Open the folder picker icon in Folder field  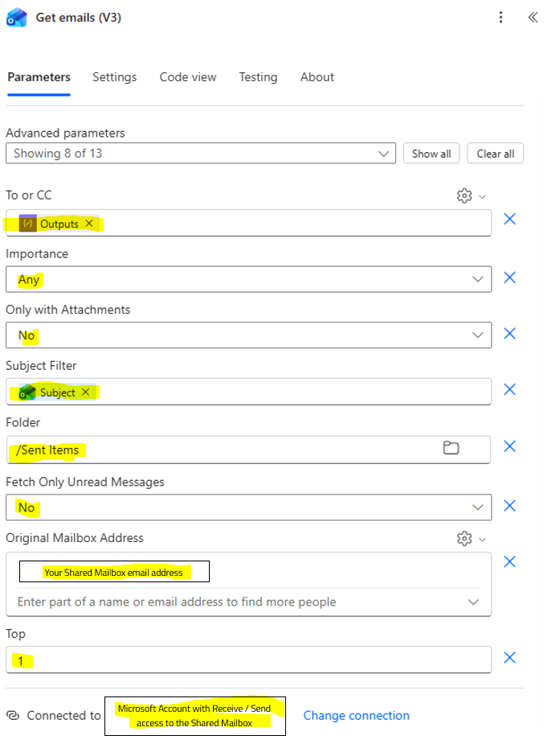452,448
